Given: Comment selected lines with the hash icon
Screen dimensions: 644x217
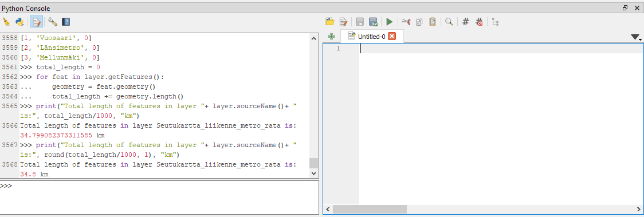Looking at the screenshot, I should [465, 22].
